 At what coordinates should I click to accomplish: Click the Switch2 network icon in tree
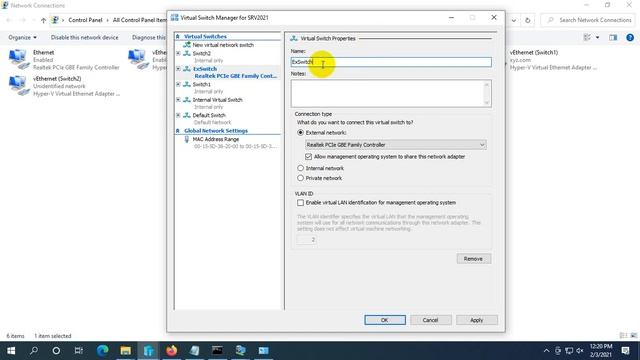coord(187,53)
